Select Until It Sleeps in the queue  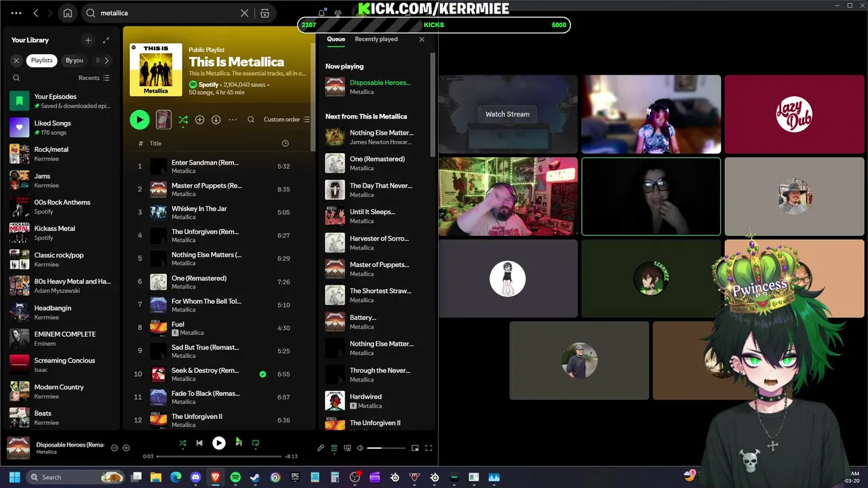click(375, 216)
